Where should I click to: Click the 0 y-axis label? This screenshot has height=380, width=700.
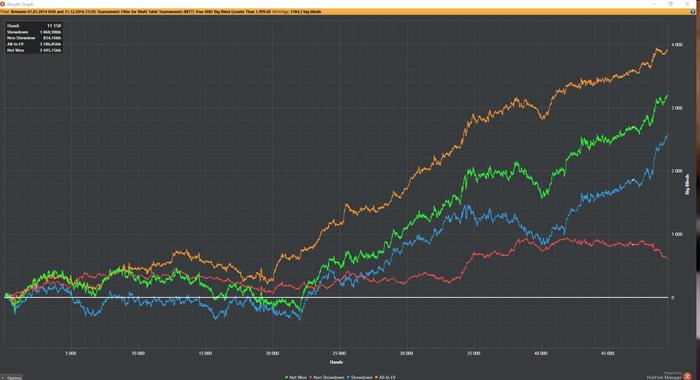(673, 297)
